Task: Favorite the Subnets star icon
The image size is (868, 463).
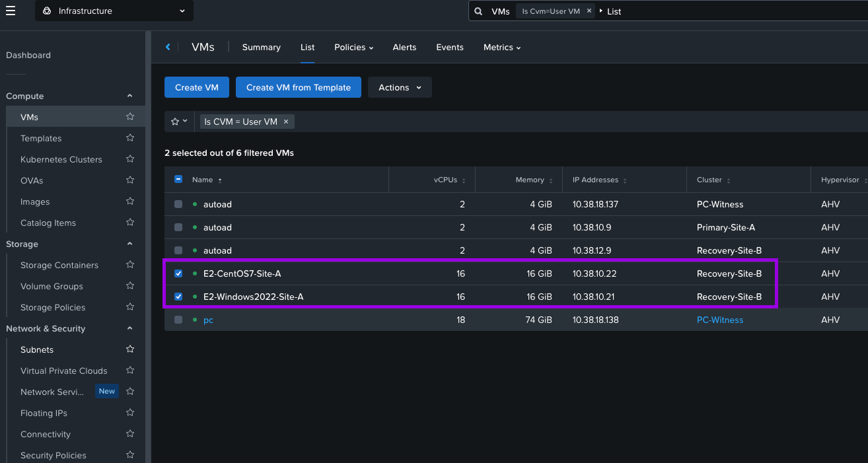Action: click(x=130, y=349)
